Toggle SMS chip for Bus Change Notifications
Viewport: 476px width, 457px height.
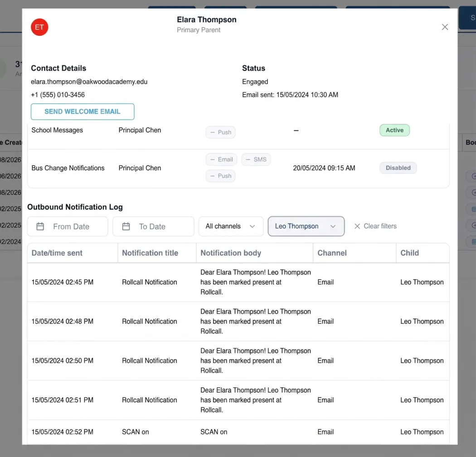coord(256,160)
